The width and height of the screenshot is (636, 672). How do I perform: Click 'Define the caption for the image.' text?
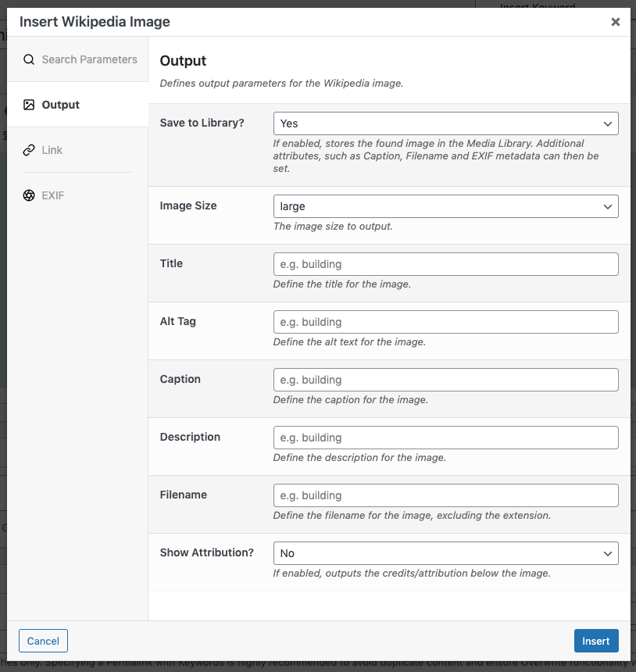[351, 400]
